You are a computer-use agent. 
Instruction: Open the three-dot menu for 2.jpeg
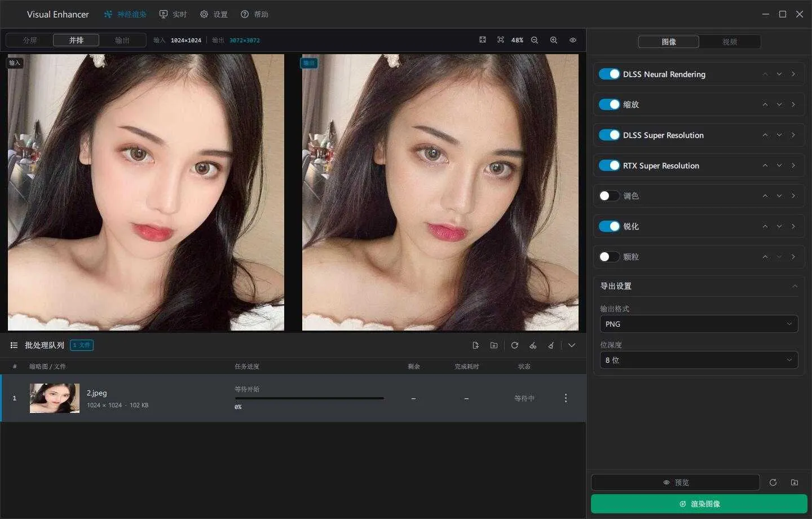point(566,398)
